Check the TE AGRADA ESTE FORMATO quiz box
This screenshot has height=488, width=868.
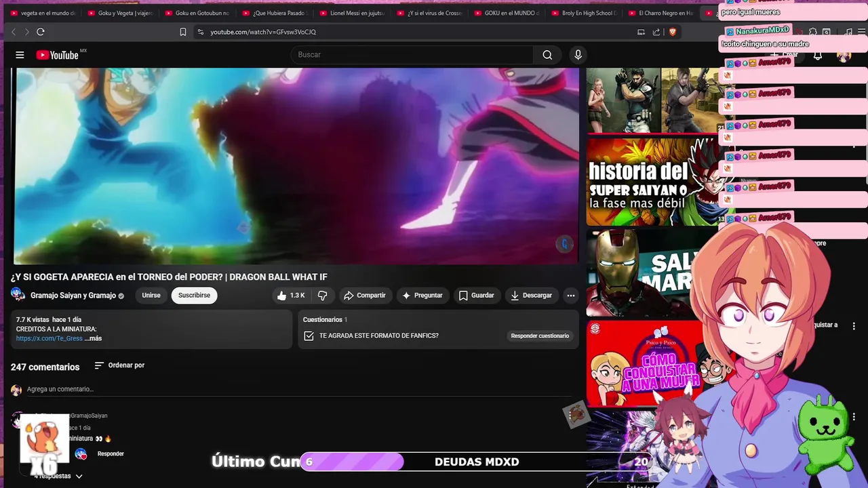309,336
